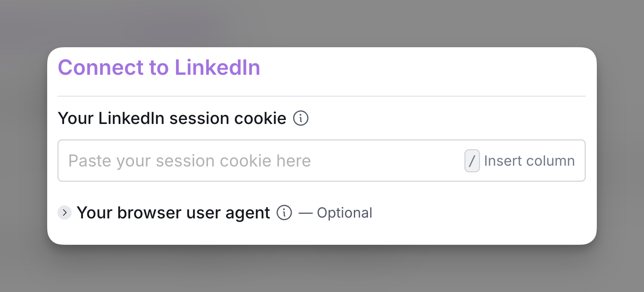
Task: Click the dash before the Optional label
Action: point(305,213)
